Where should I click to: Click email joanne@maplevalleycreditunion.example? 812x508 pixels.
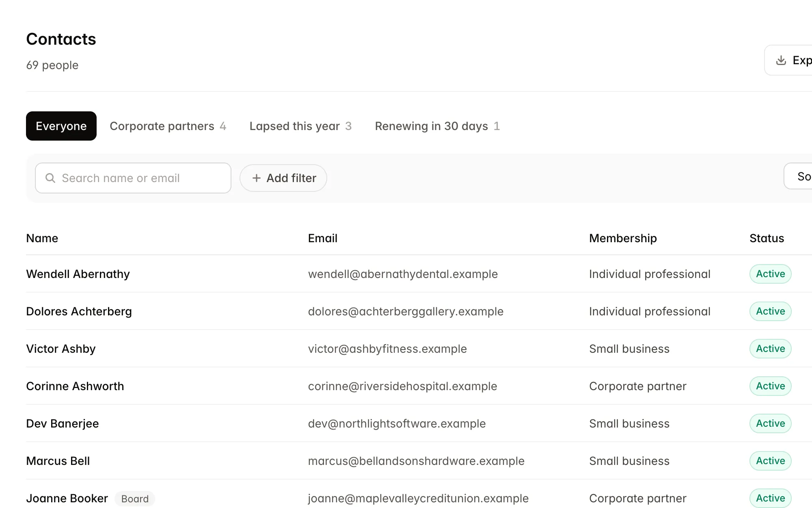click(418, 498)
